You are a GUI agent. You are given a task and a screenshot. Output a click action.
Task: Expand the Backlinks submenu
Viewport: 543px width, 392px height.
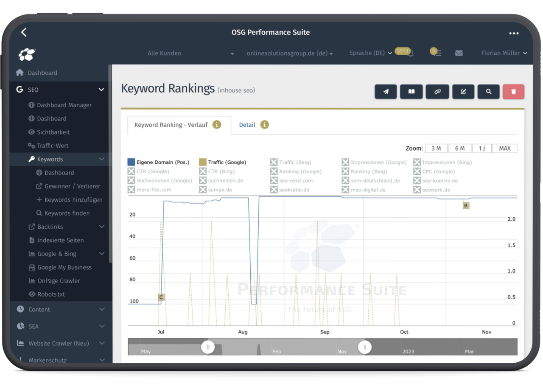101,227
